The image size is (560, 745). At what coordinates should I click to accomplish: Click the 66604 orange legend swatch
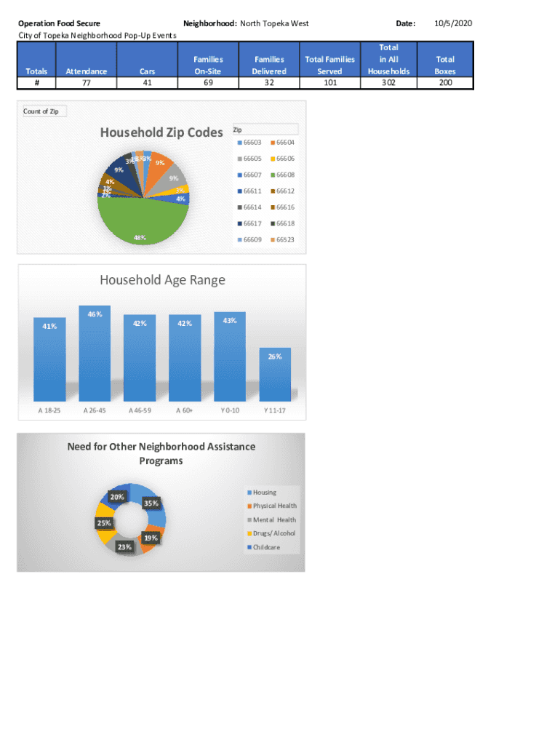(271, 143)
